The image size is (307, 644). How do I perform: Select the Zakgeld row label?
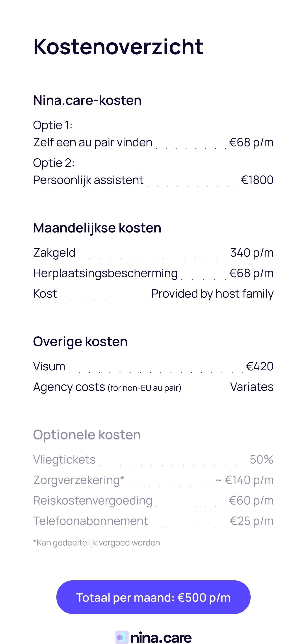point(54,253)
